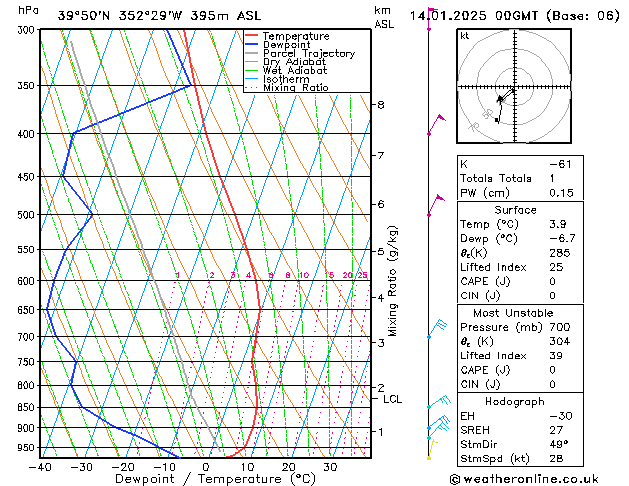629x486 pixels.
Task: Click the Surface theta-e value 285
Action: 560,253
